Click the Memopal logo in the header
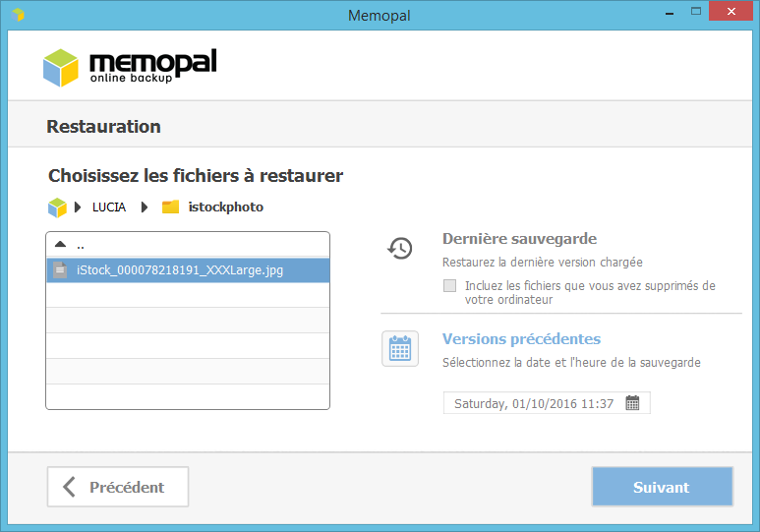The image size is (760, 532). pos(130,68)
